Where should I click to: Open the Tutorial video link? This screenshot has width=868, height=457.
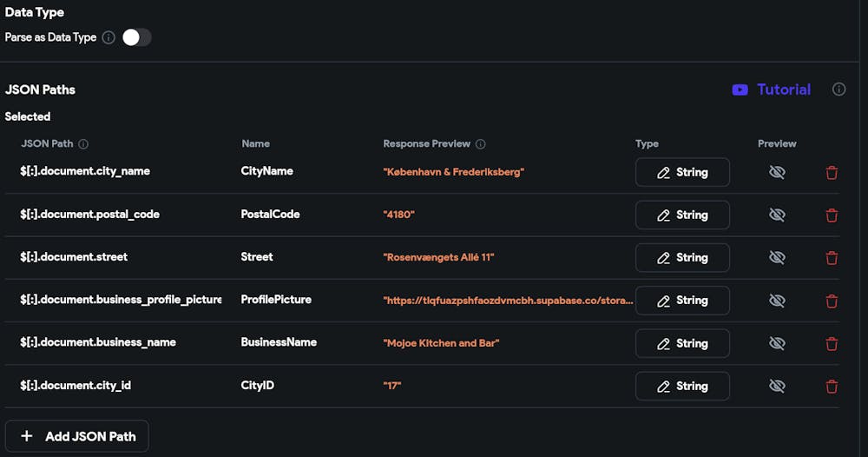pos(772,89)
